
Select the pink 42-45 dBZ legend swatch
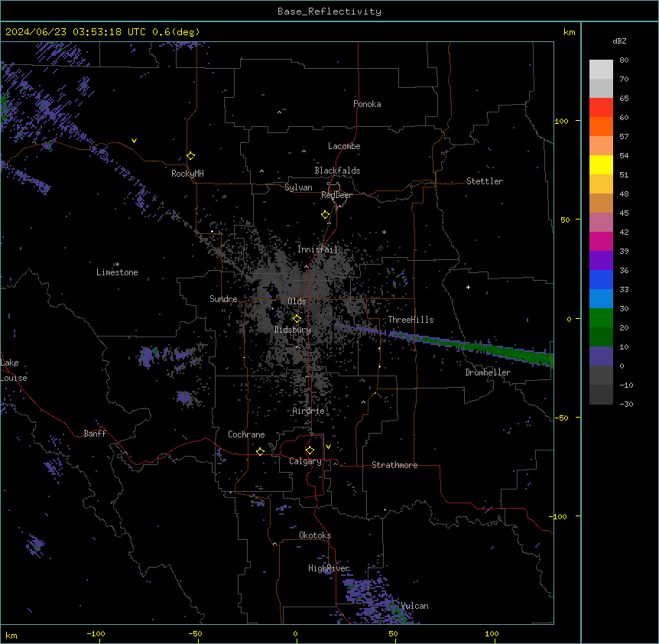[601, 223]
